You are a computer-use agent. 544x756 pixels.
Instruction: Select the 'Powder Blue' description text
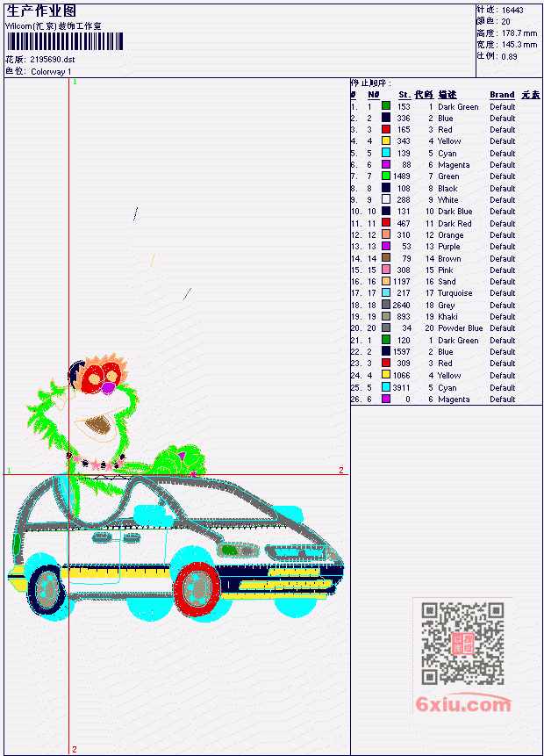[x=460, y=328]
